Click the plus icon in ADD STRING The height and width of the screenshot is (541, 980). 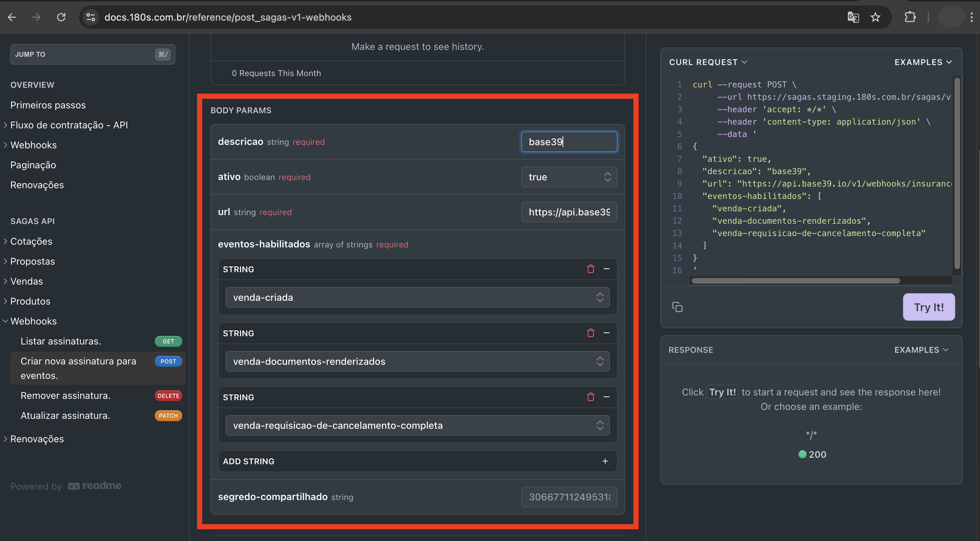[605, 461]
